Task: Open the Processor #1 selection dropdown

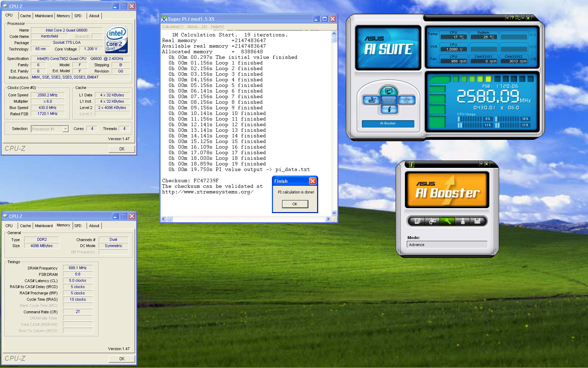Action: pyautogui.click(x=50, y=129)
